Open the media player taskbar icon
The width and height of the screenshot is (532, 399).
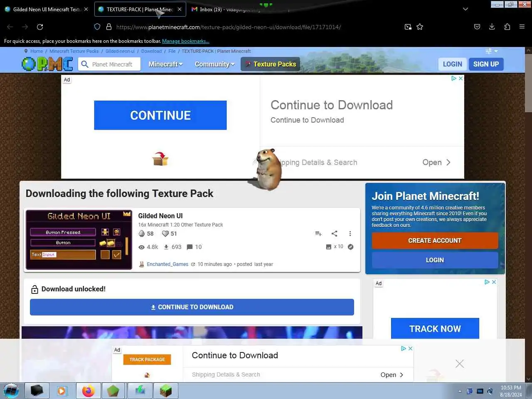[x=62, y=391]
